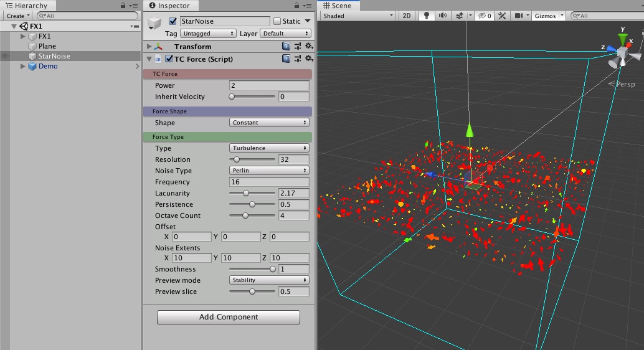Open scene camera settings icon

coord(519,16)
